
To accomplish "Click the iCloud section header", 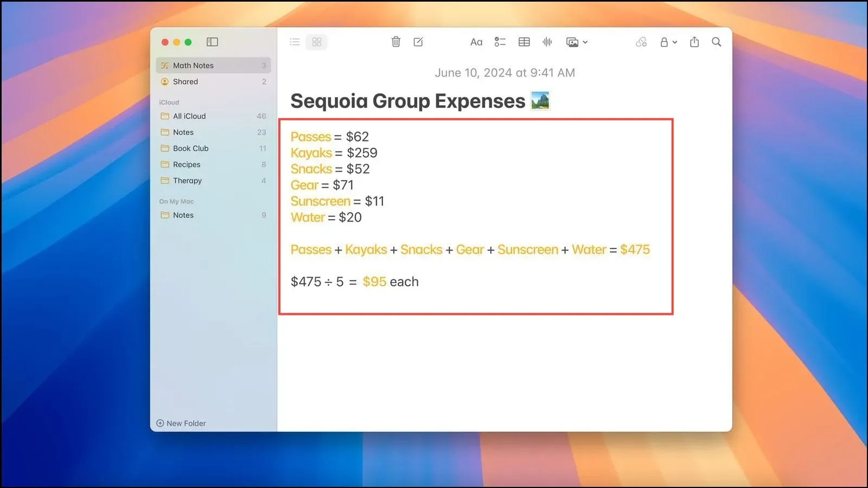I will point(169,102).
